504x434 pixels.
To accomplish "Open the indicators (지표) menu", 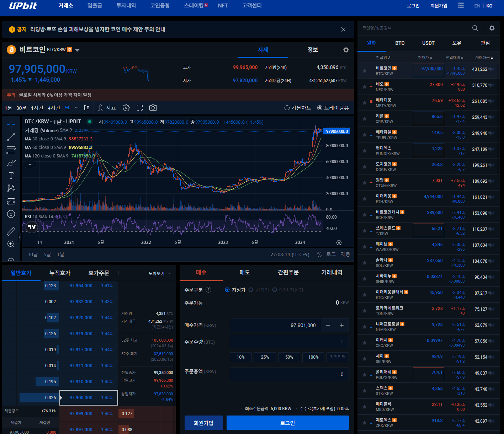I will [107, 108].
